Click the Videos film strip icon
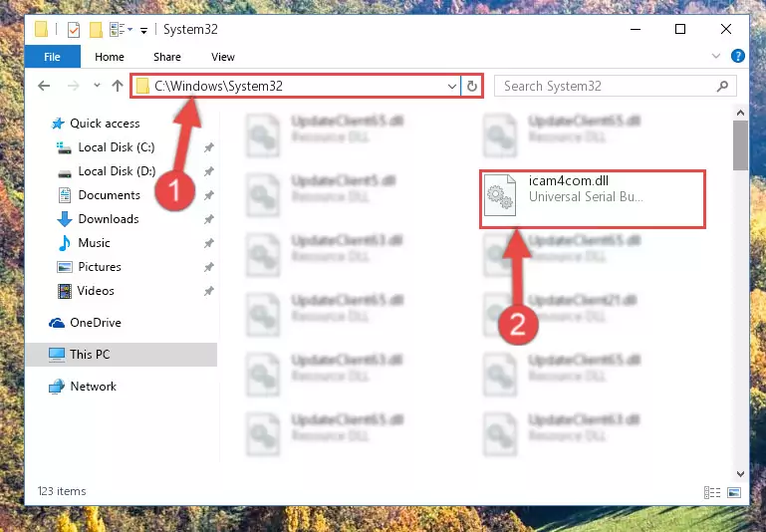 [64, 291]
